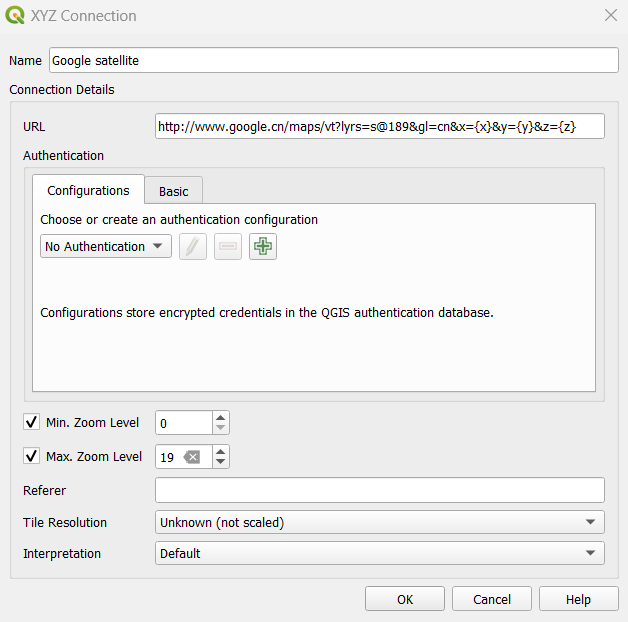The width and height of the screenshot is (628, 622).
Task: Increase Max. Zoom Level with up arrow
Action: click(220, 451)
